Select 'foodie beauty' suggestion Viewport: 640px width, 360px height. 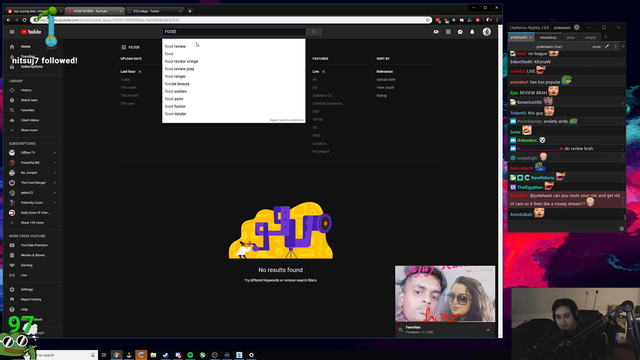[x=177, y=84]
